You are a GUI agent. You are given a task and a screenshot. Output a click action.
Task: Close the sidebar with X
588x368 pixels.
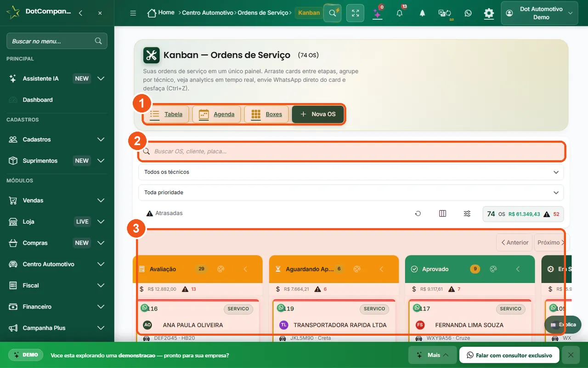click(x=100, y=13)
